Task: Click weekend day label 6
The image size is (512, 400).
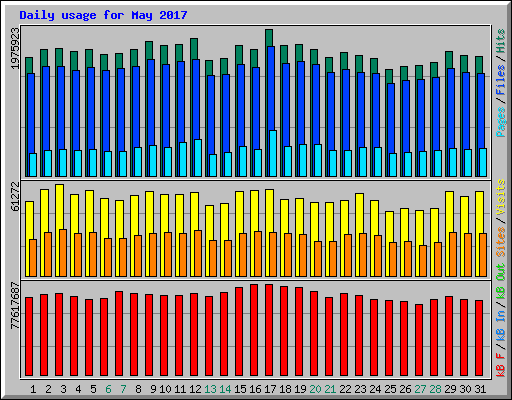Action: [108, 389]
